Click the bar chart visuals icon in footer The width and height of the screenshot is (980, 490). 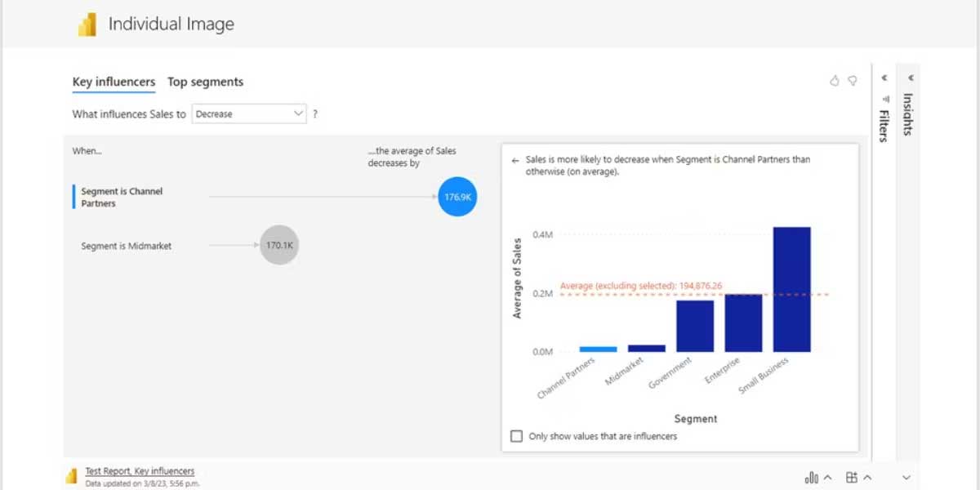click(812, 478)
